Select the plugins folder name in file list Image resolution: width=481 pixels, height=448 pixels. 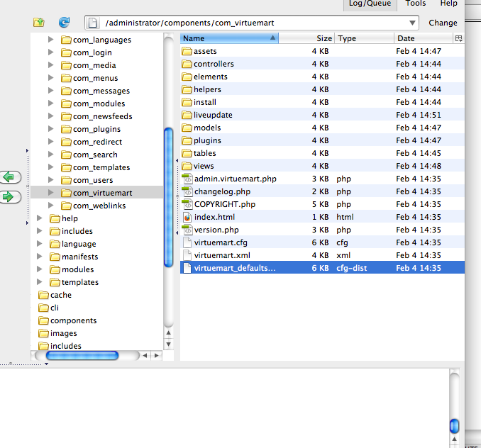pos(207,140)
